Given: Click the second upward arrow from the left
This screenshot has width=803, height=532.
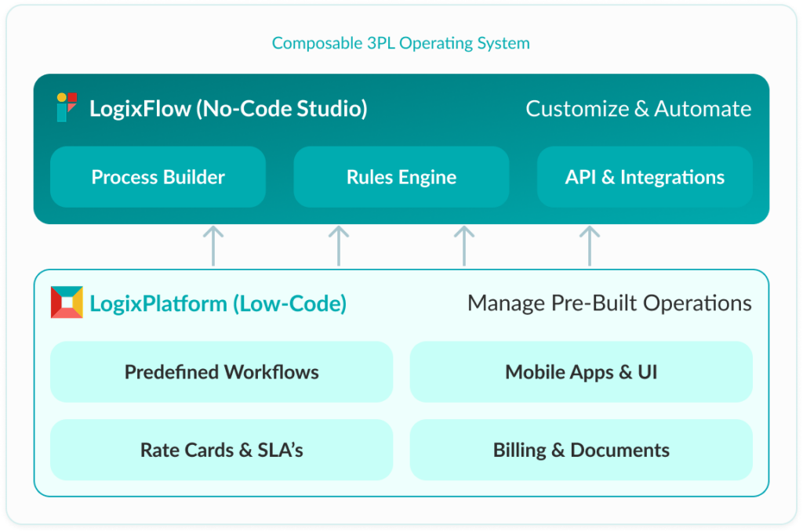Looking at the screenshot, I should click(338, 246).
